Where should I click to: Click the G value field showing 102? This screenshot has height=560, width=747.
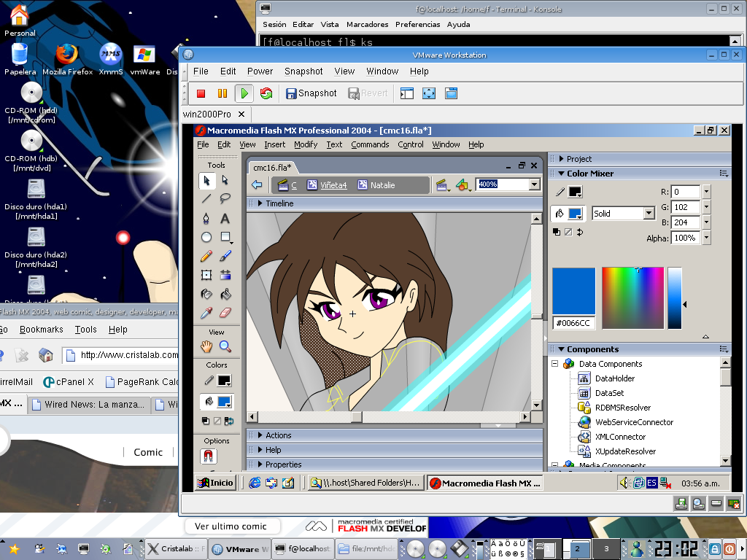point(685,207)
